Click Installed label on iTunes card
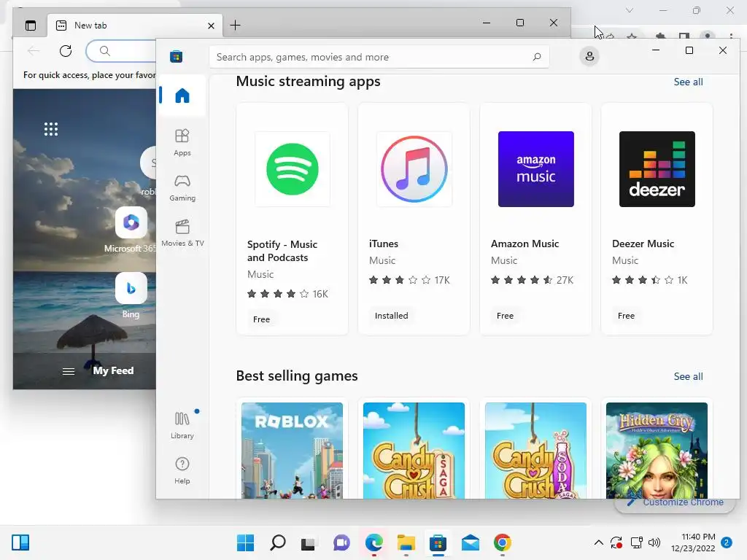Viewport: 747px width, 560px height. click(x=391, y=315)
